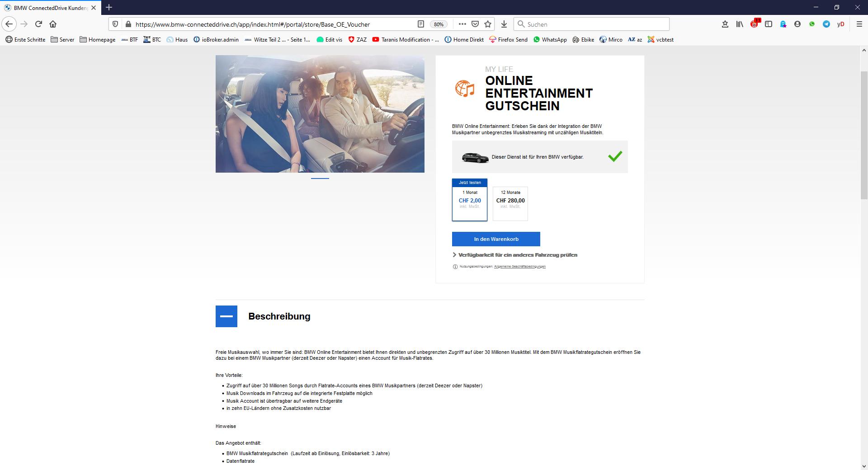Click the Nutzungsbedingungen info icon
The height and width of the screenshot is (470, 868).
(x=455, y=267)
